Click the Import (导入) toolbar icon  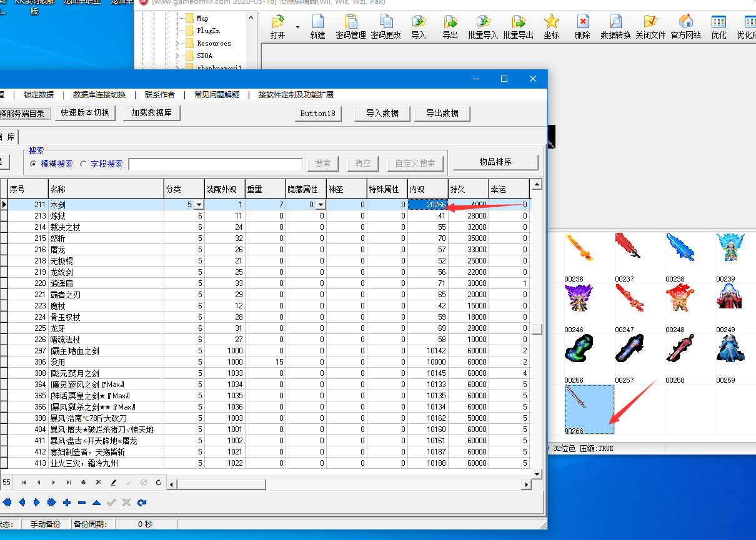(419, 27)
